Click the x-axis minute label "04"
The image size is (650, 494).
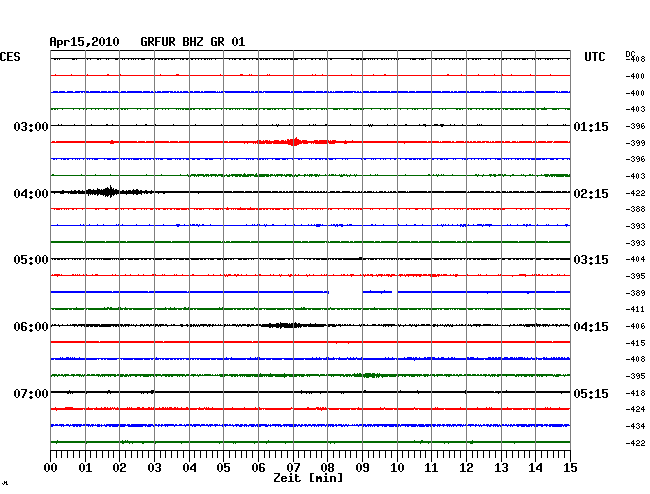(x=189, y=467)
